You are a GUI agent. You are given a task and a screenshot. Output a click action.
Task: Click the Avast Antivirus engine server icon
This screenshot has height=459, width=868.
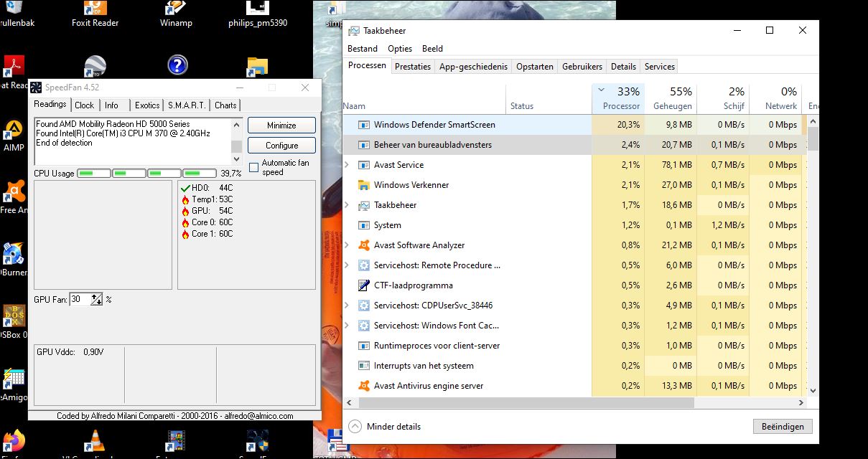point(363,386)
